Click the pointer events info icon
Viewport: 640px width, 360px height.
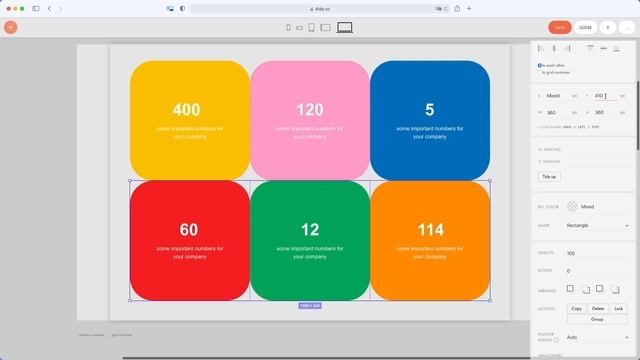click(556, 340)
